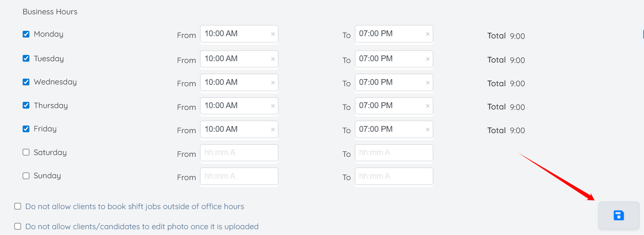Viewport: 644px width, 235px height.
Task: Uncheck the Wednesday checkbox
Action: (26, 82)
